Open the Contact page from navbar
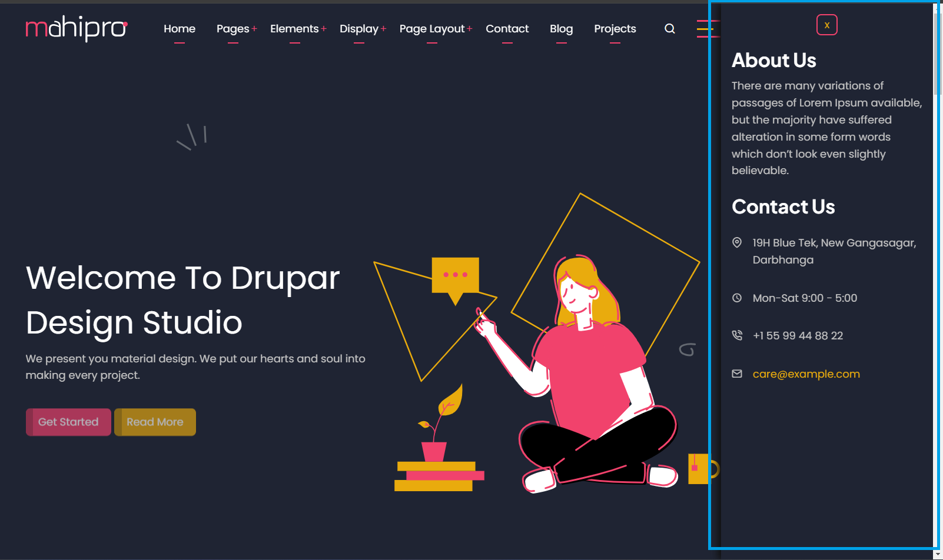 coord(507,29)
